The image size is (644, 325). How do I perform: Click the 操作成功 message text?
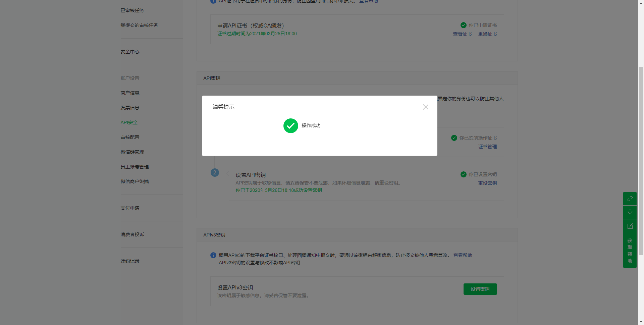(311, 125)
